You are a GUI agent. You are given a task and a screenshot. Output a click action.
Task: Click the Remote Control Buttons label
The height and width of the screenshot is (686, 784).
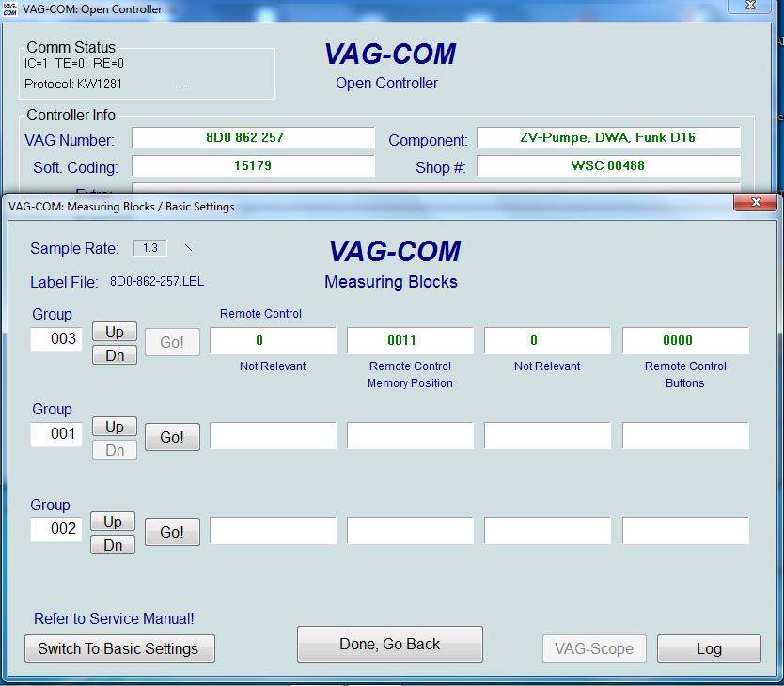click(x=685, y=375)
